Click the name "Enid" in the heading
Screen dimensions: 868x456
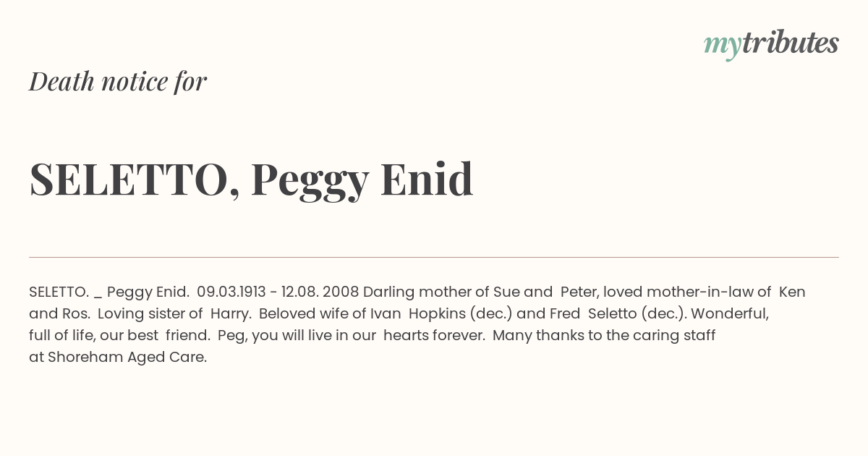(427, 179)
